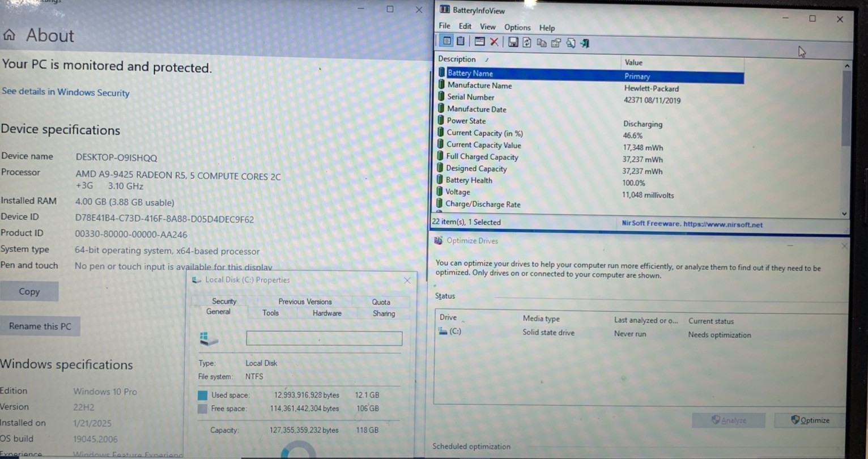This screenshot has height=459, width=868.
Task: Open See details in Windows Security link
Action: (66, 92)
